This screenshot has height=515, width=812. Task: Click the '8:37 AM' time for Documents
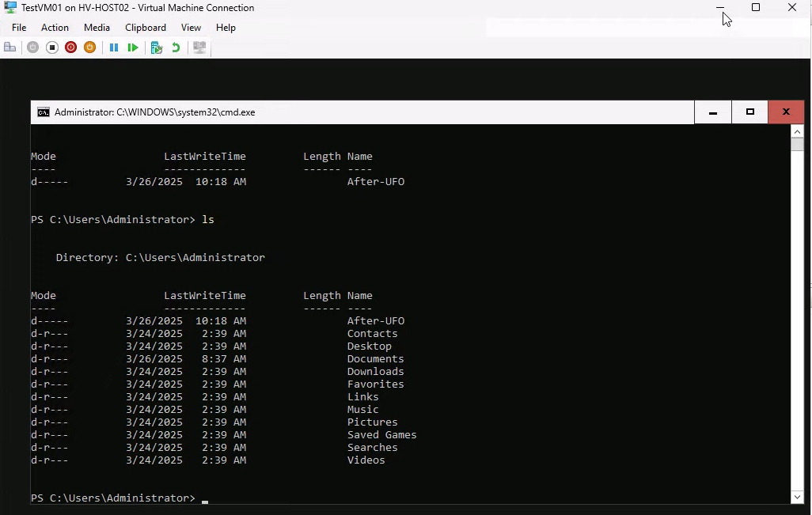224,358
